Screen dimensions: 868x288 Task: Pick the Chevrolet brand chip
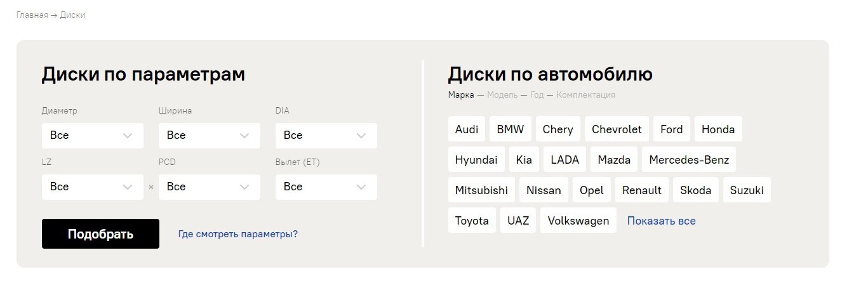click(617, 129)
